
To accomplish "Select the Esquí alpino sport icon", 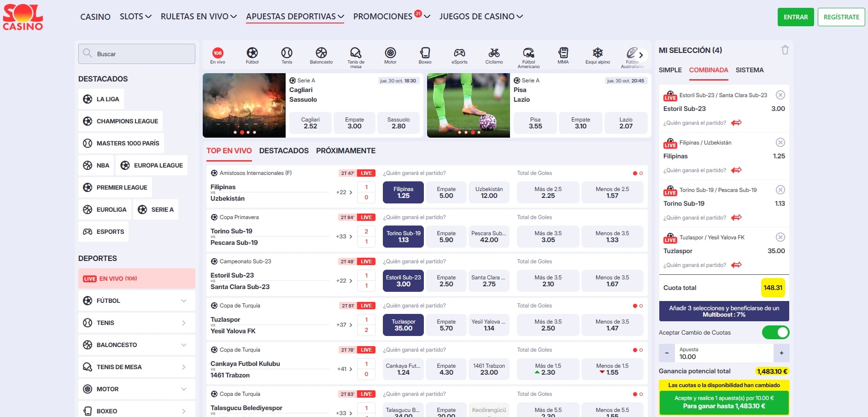I will click(598, 54).
